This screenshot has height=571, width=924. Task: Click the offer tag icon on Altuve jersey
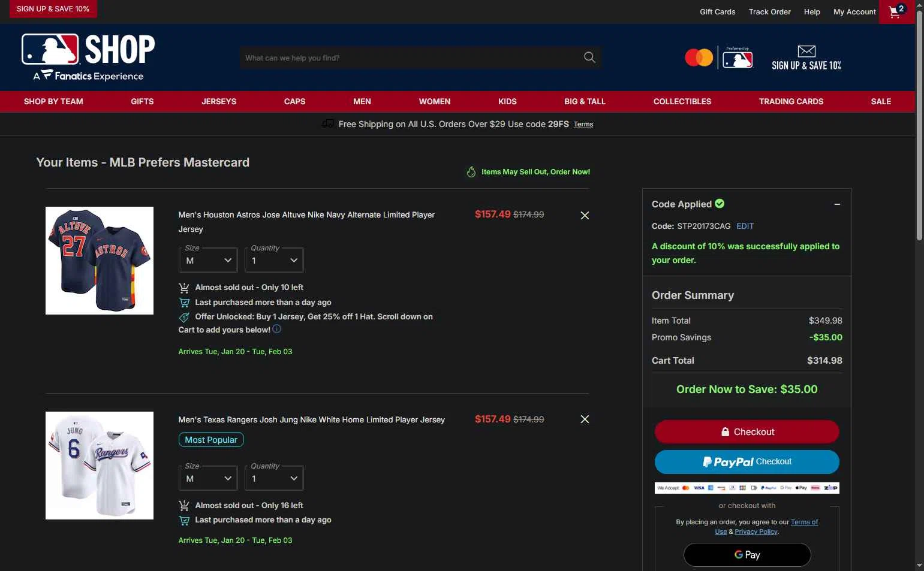pyautogui.click(x=184, y=317)
